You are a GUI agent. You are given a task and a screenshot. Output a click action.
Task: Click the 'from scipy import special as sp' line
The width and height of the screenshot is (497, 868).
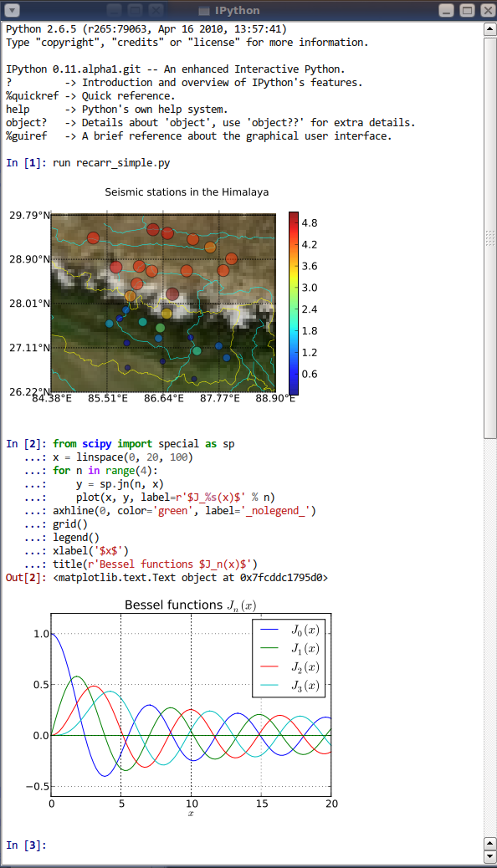[144, 444]
